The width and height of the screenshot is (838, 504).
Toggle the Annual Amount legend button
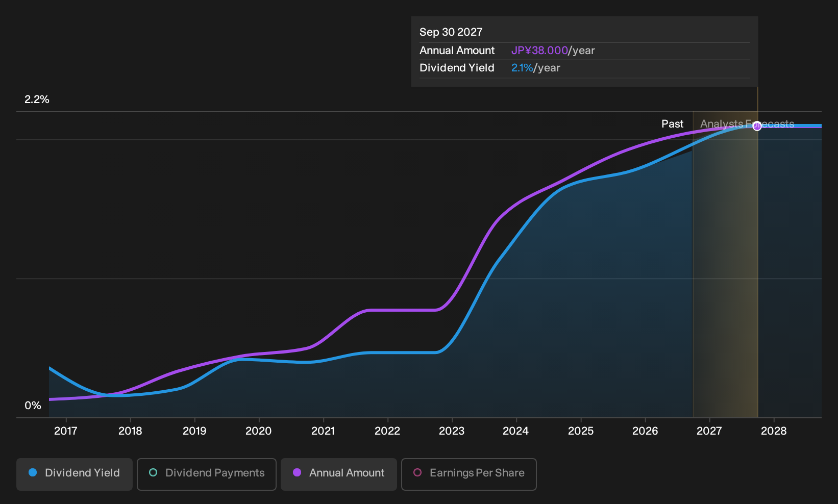point(339,474)
